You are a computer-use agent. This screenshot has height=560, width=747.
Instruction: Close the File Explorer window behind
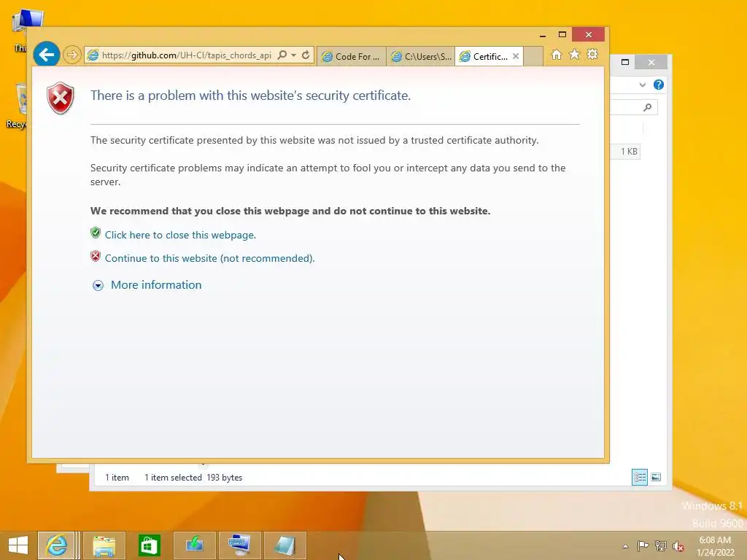coord(651,62)
